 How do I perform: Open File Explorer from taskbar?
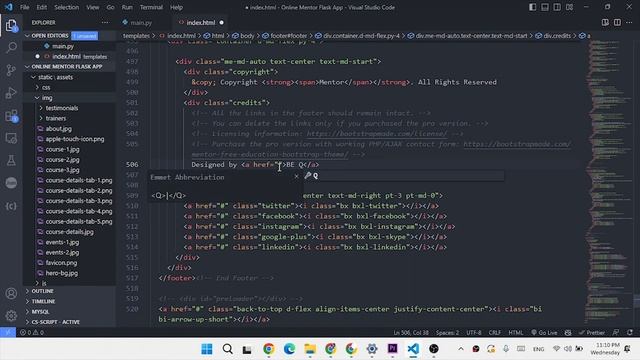coord(310,349)
